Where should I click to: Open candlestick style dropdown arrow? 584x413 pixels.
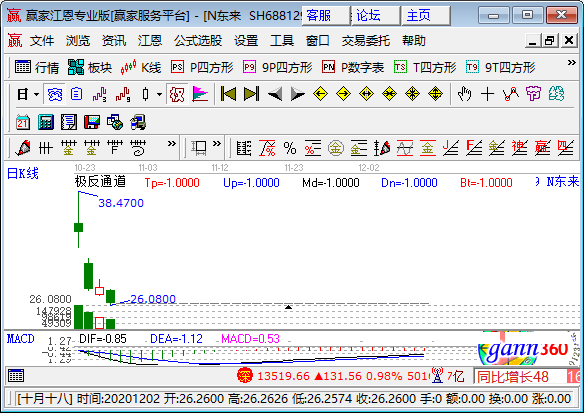pyautogui.click(x=159, y=95)
